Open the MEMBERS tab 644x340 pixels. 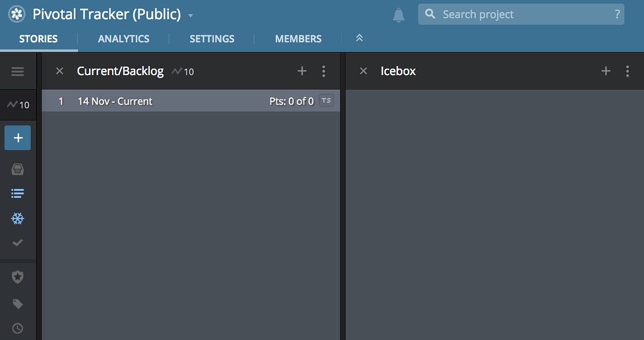298,38
